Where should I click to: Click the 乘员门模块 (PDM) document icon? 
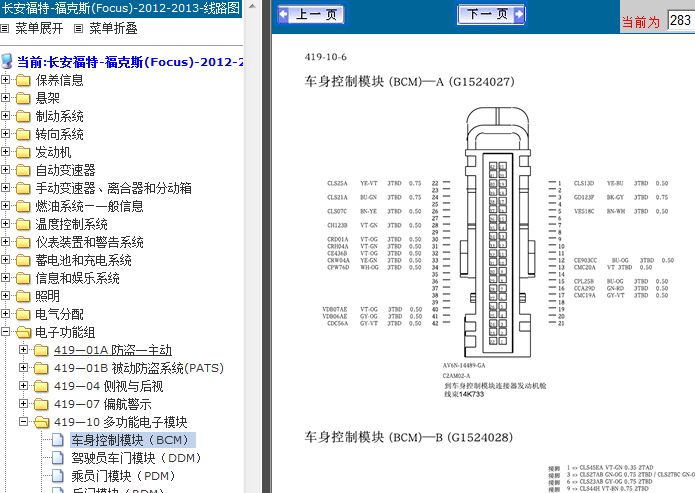[58, 476]
